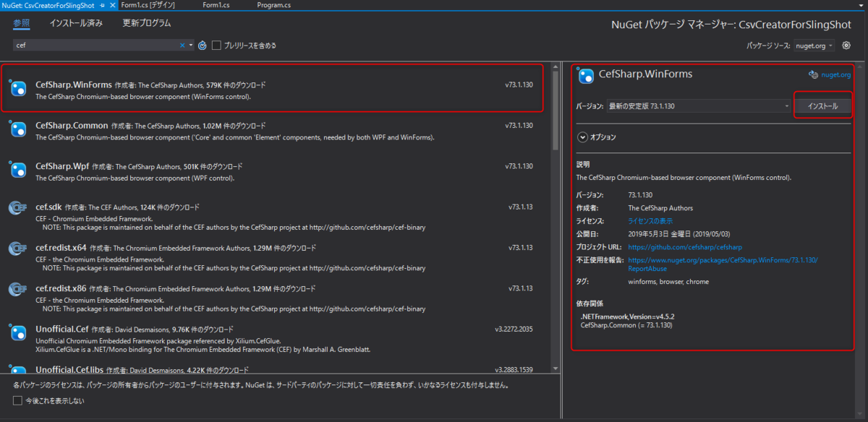Clear the "cef" search text with X
Viewport: 868px width, 422px height.
click(x=182, y=46)
